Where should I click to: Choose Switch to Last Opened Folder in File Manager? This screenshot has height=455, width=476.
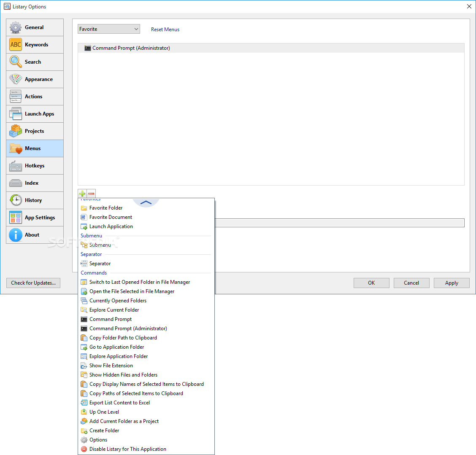[x=146, y=282]
